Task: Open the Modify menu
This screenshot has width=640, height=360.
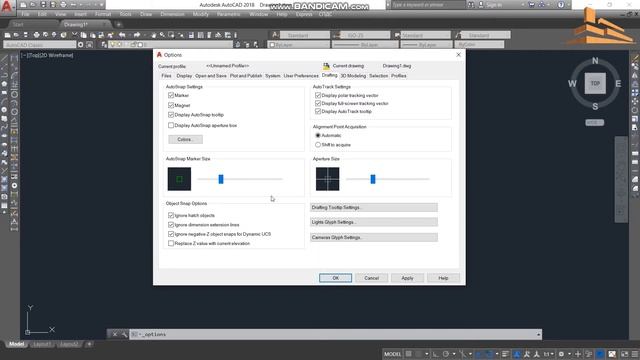Action: click(200, 14)
